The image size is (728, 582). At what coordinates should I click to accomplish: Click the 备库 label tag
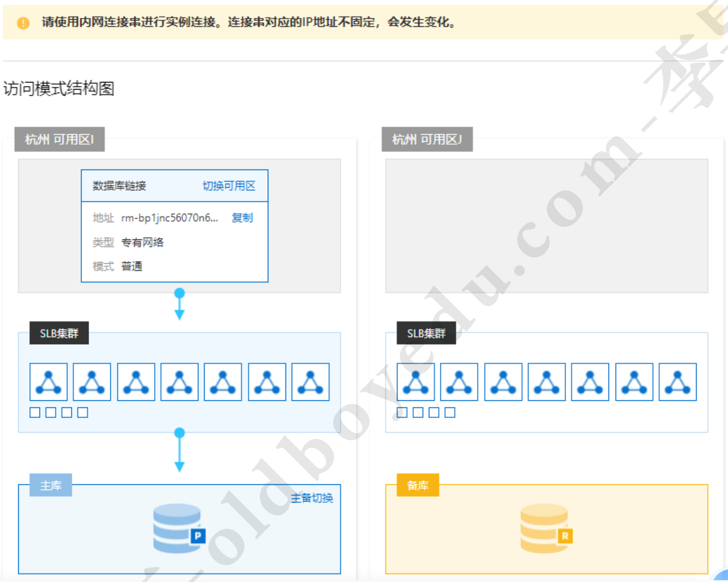pos(418,485)
